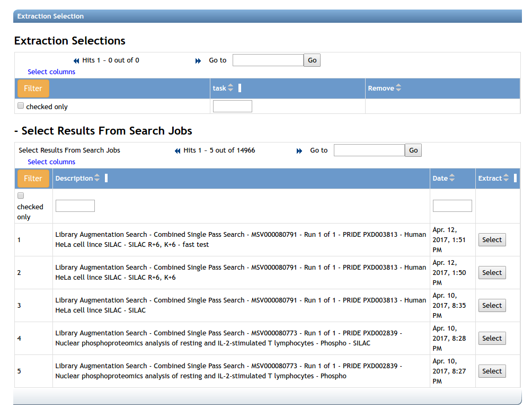532x409 pixels.
Task: Toggle checked only in Search Jobs table
Action: coord(21,196)
